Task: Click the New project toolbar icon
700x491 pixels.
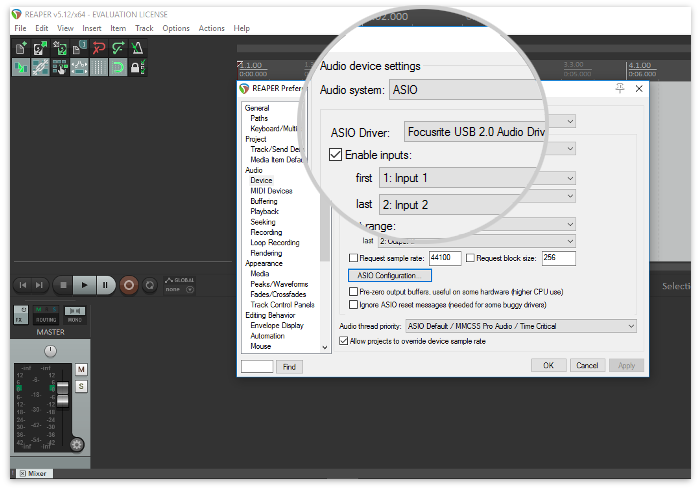Action: (x=21, y=48)
